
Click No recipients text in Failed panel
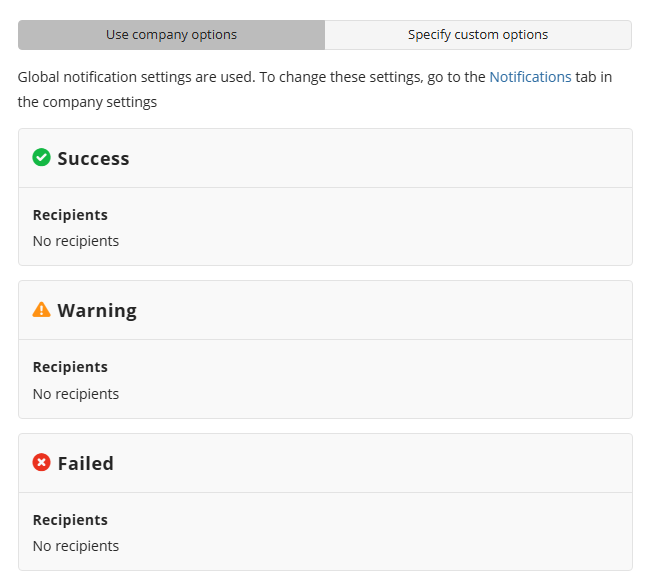click(x=76, y=546)
